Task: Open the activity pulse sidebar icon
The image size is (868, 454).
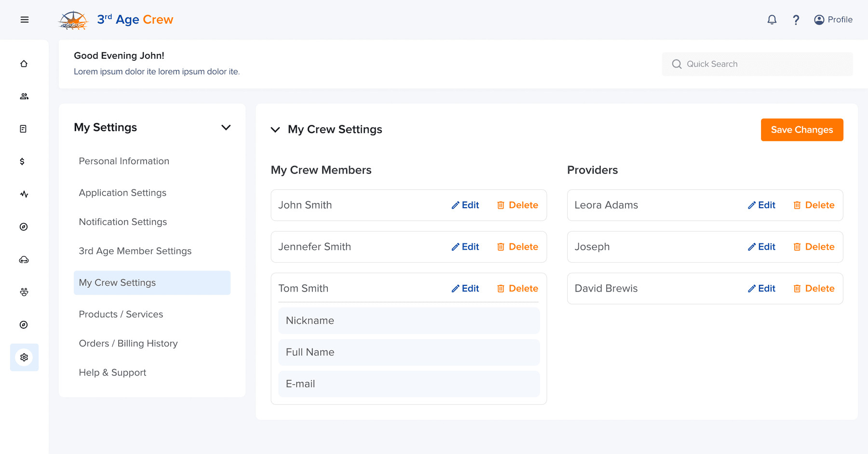Action: point(24,194)
